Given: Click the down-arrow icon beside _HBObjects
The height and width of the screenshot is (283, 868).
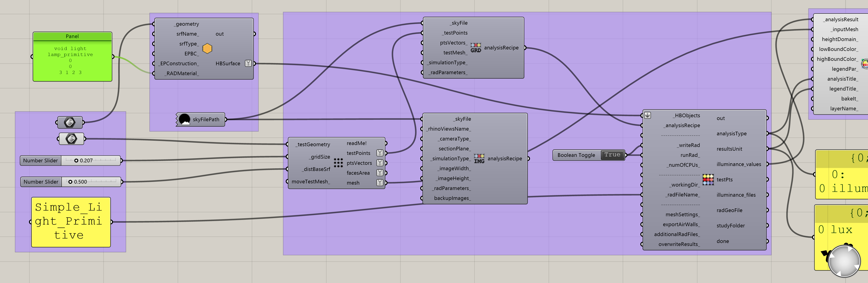Looking at the screenshot, I should (x=647, y=115).
